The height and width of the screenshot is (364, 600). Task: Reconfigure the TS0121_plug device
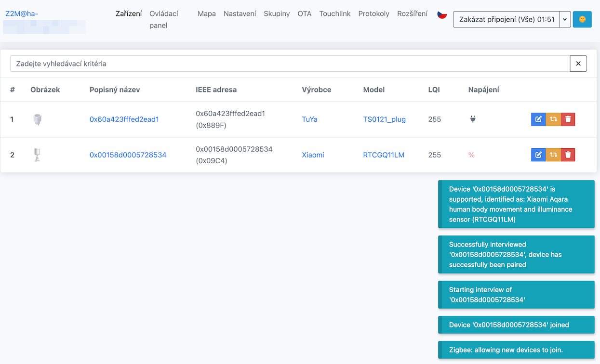pyautogui.click(x=553, y=119)
